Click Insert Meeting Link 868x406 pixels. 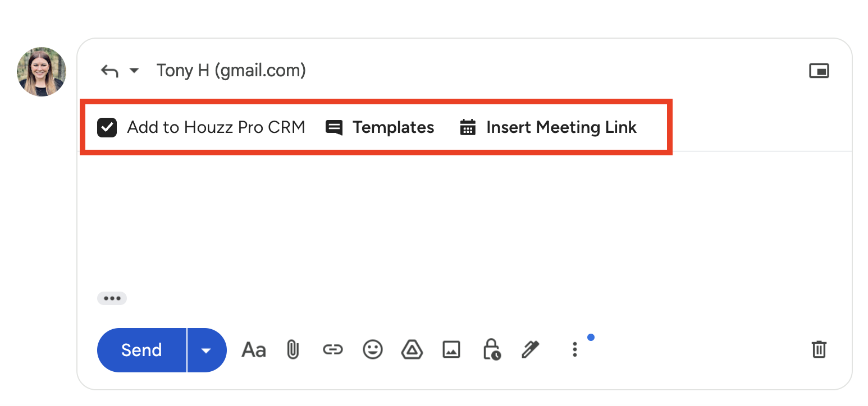549,128
